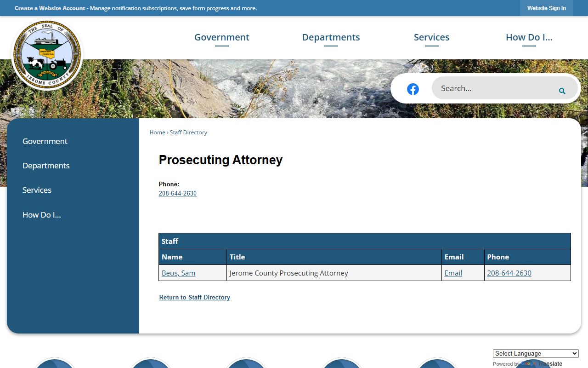
Task: Click the Staff table caption
Action: (x=365, y=241)
